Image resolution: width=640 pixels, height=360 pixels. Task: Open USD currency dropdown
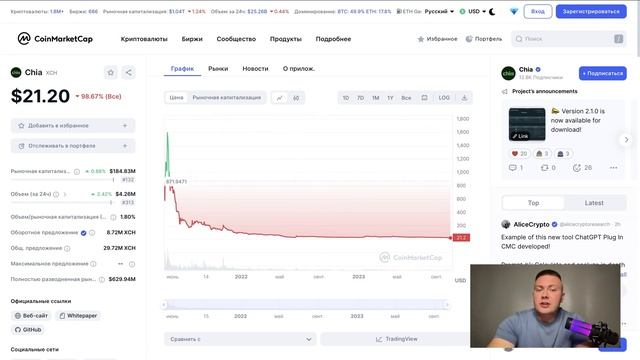[x=473, y=11]
